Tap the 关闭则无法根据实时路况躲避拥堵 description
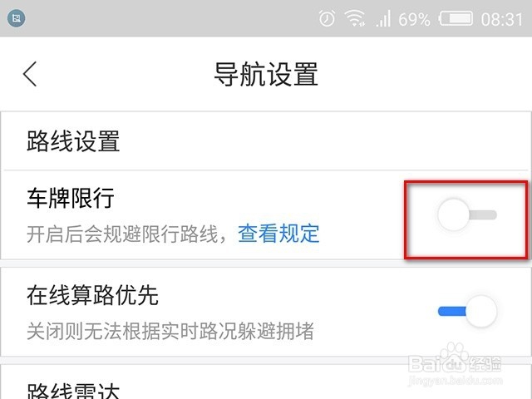This screenshot has height=399, width=532. (x=170, y=331)
